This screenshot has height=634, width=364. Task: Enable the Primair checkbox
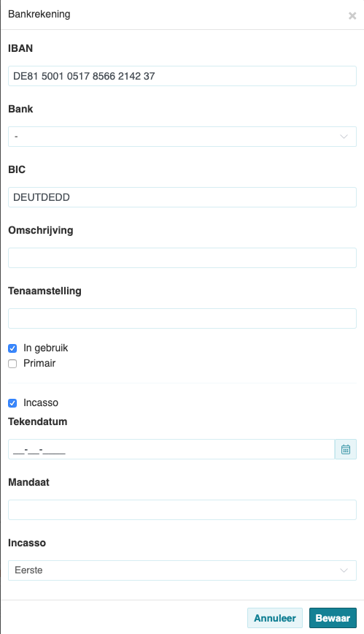(12, 364)
